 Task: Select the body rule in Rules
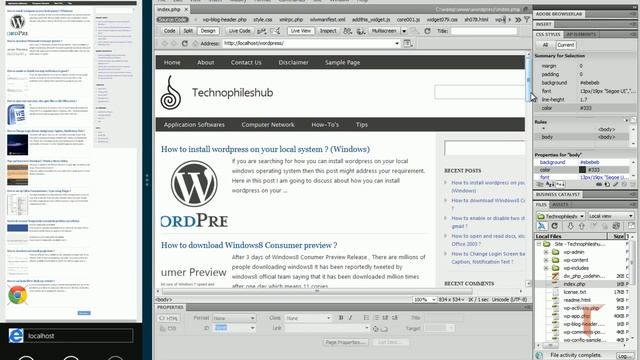pos(583,137)
